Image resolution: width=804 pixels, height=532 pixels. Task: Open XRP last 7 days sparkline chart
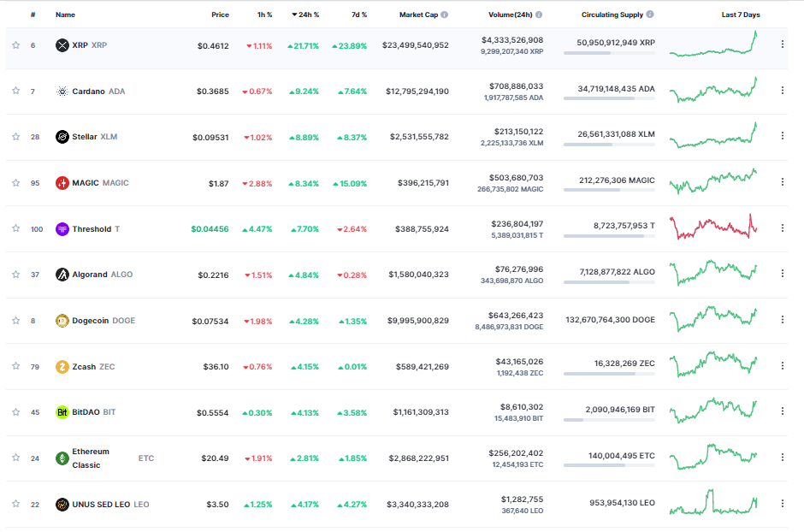[x=713, y=44]
